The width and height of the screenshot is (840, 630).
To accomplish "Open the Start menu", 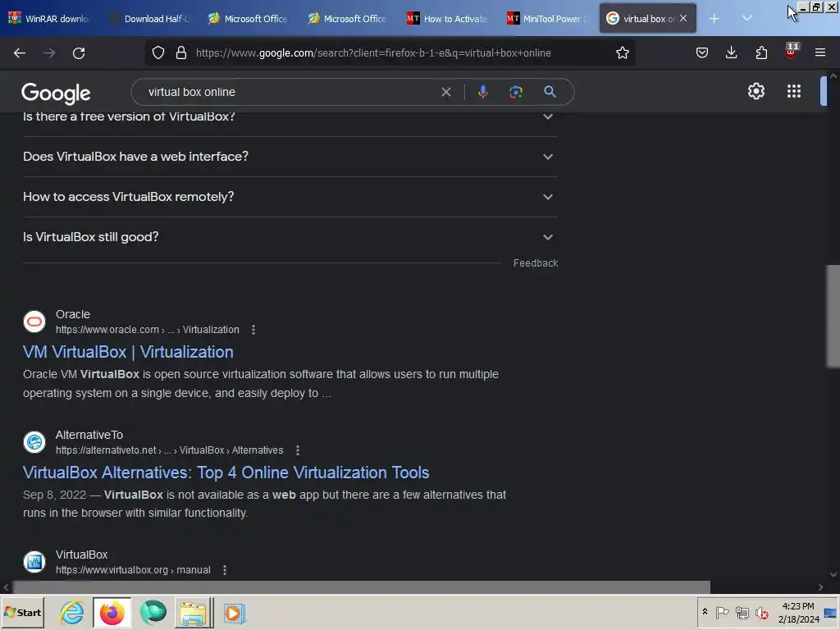I will pyautogui.click(x=22, y=612).
